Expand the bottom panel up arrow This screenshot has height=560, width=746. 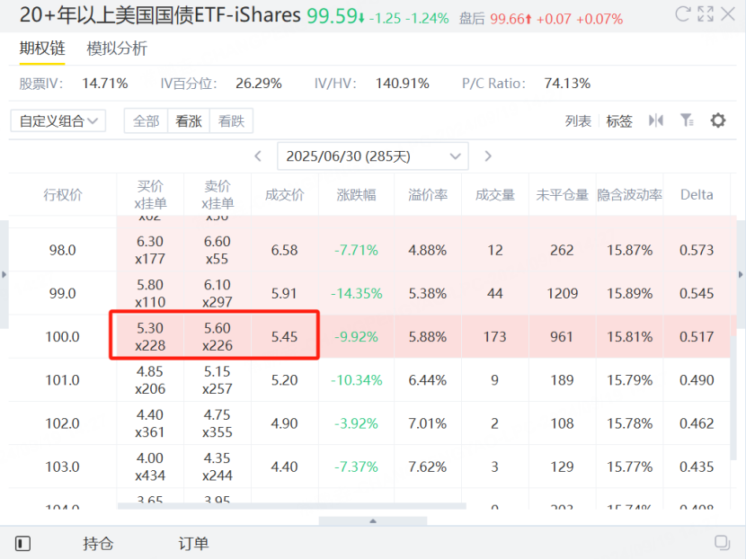click(x=373, y=521)
